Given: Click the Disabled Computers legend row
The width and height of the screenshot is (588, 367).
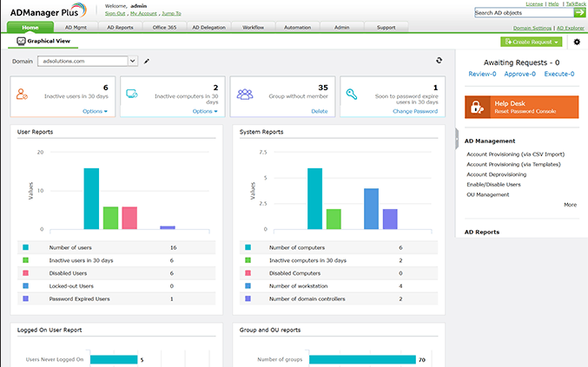Looking at the screenshot, I should pyautogui.click(x=339, y=273).
